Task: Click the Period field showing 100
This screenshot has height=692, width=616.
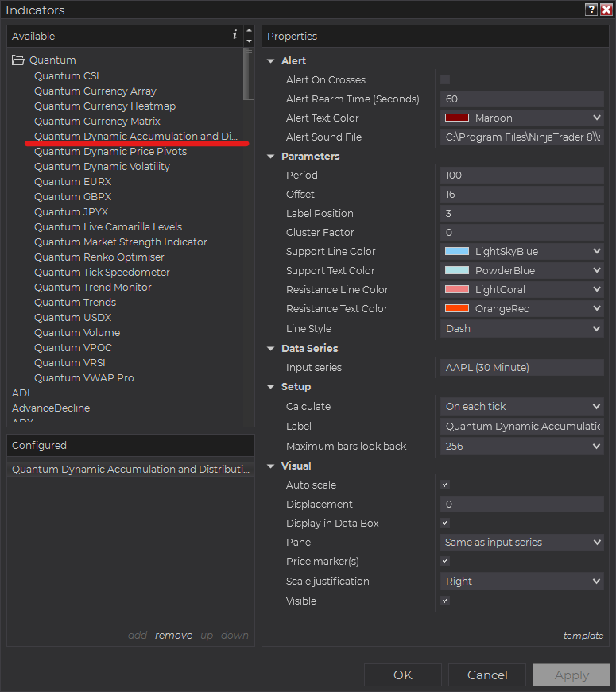Action: click(x=522, y=176)
